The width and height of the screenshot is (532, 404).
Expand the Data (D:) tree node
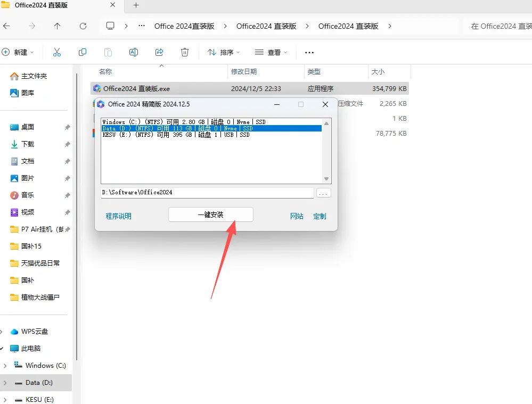5,383
